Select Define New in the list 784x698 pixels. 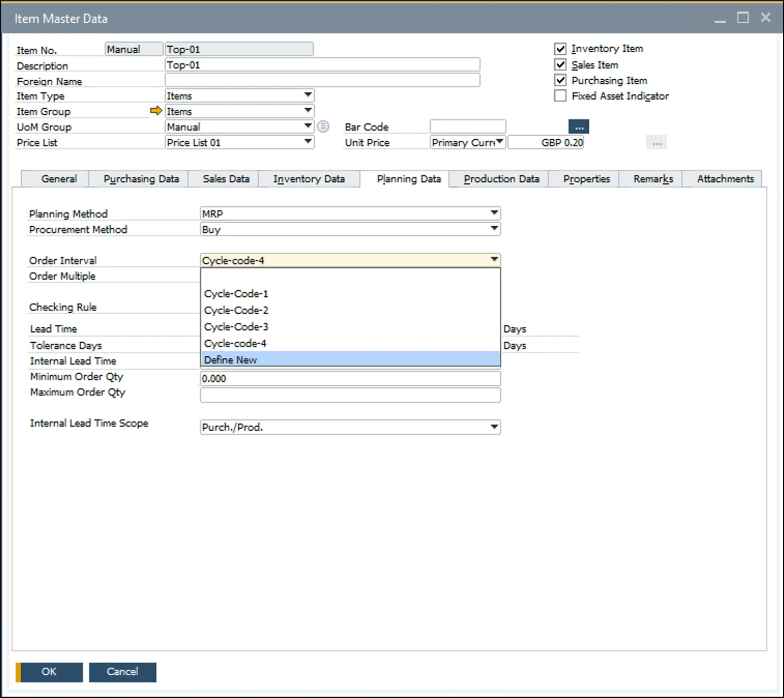point(351,359)
